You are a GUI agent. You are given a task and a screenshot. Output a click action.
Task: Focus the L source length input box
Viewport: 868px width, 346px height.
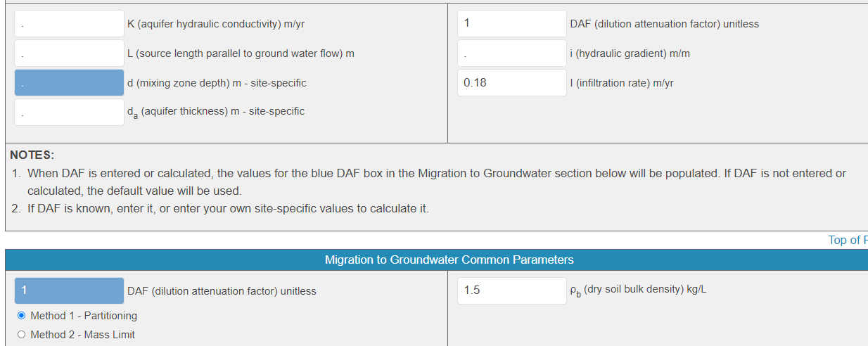pos(69,53)
